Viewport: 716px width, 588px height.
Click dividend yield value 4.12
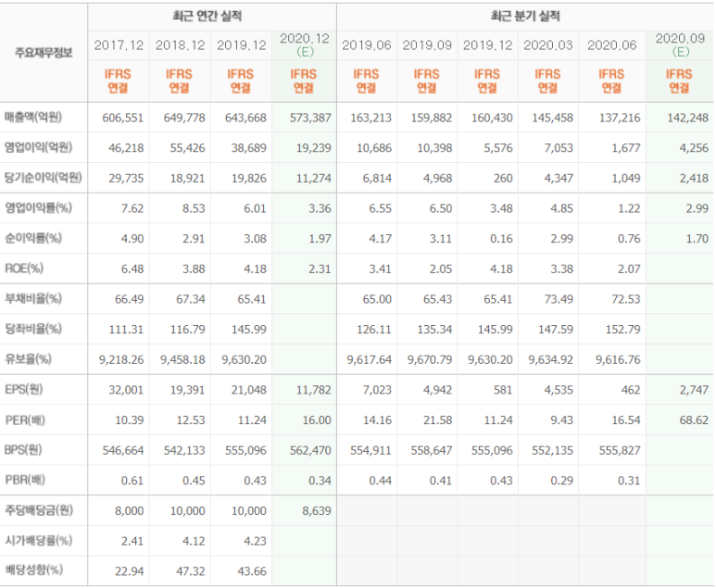[x=194, y=541]
